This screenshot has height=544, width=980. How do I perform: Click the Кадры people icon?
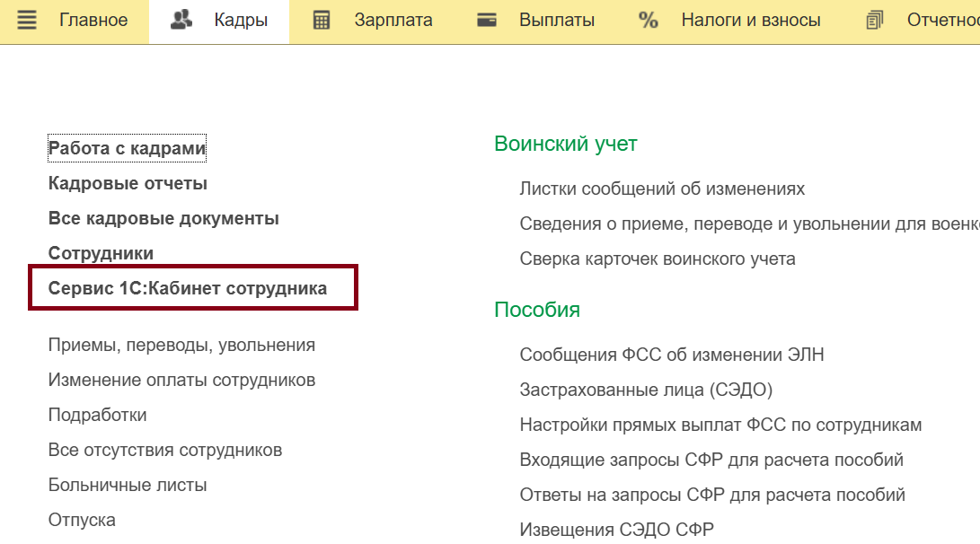pos(181,20)
